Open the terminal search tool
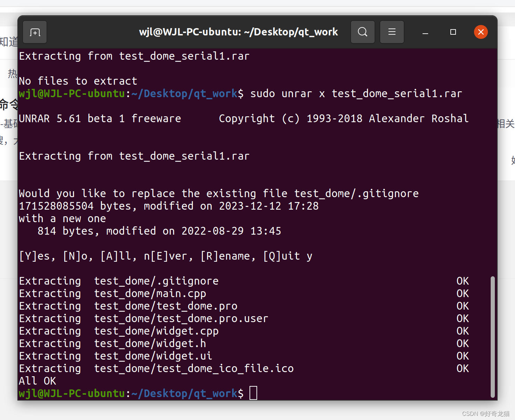Image resolution: width=515 pixels, height=420 pixels. pos(362,32)
